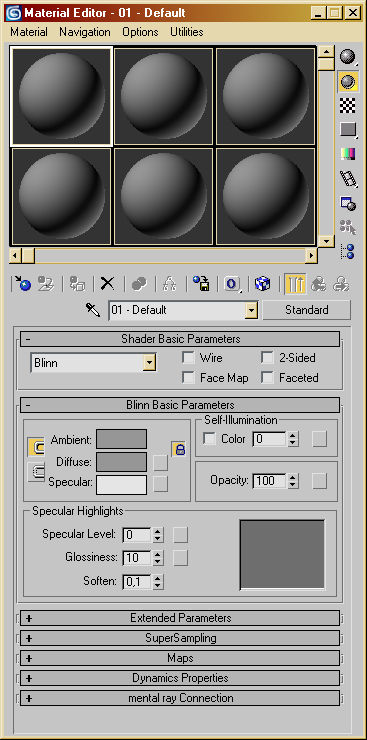This screenshot has width=367, height=740.
Task: Expand the Dynamics Properties rollout
Action: (180, 678)
